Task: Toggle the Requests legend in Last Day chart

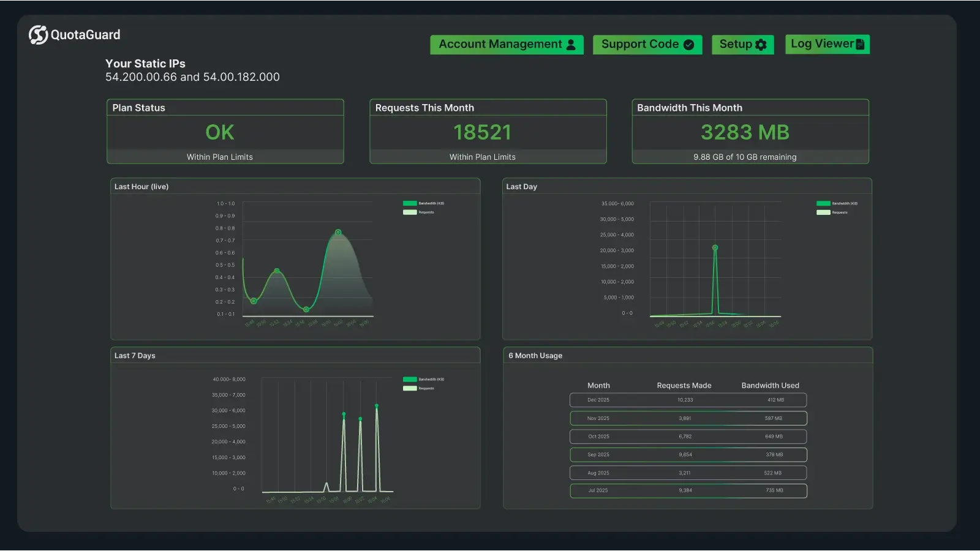Action: click(824, 212)
